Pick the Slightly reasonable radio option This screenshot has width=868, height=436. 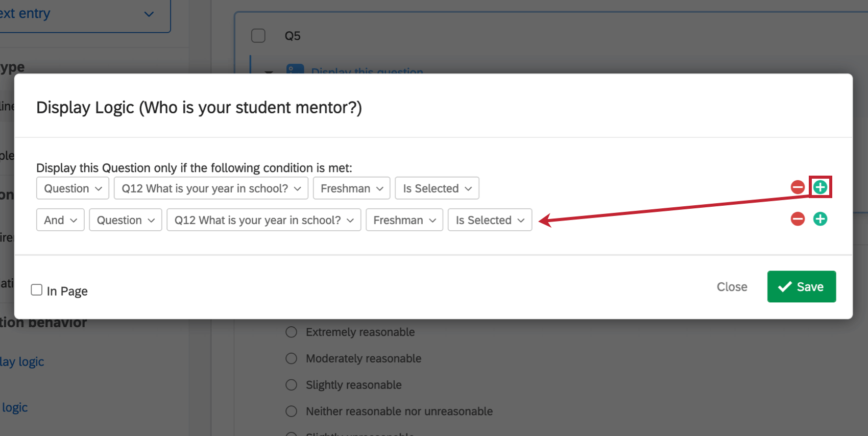point(292,385)
